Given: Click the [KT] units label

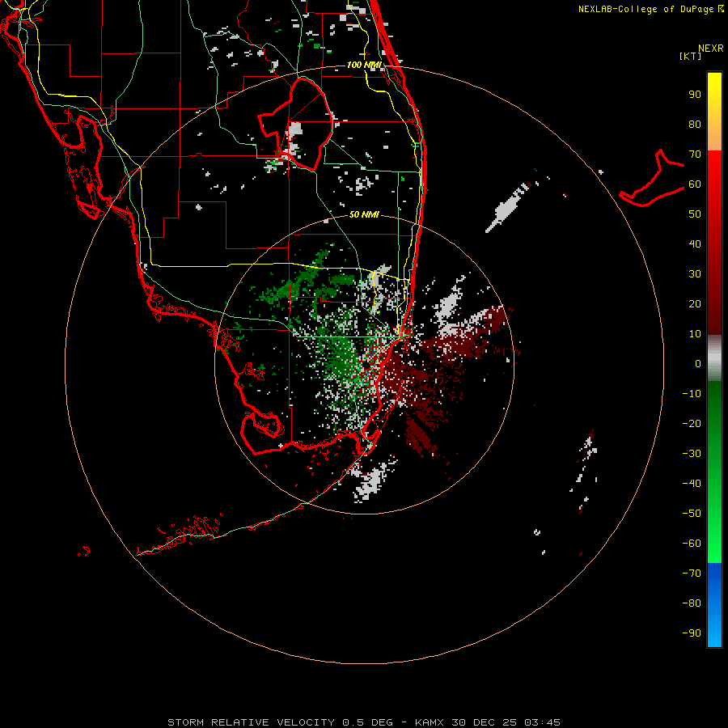Looking at the screenshot, I should tap(691, 56).
